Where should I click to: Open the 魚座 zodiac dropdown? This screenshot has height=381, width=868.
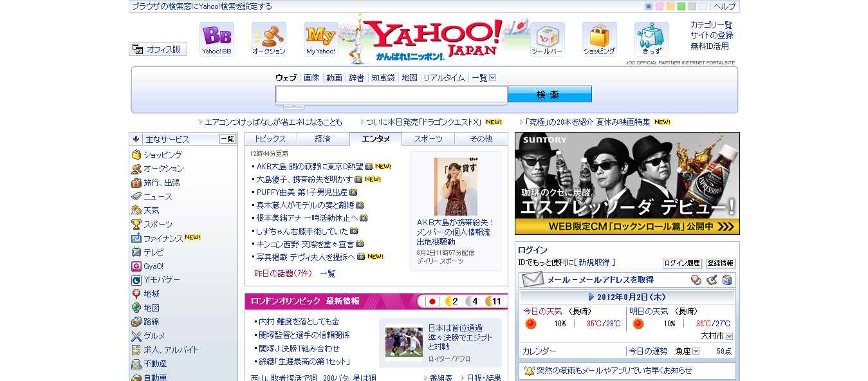pos(696,351)
